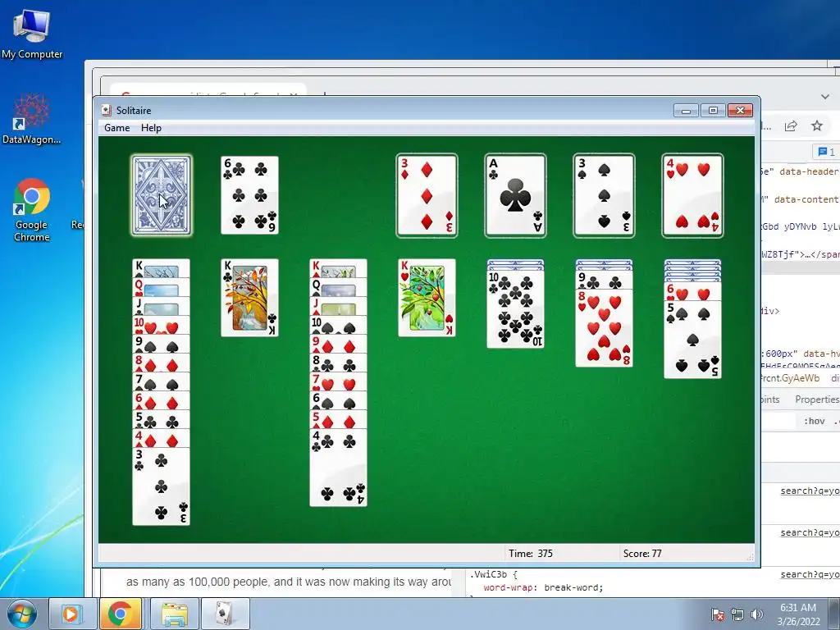Image resolution: width=840 pixels, height=630 pixels.
Task: Click the 3 of spades foundation pile
Action: (605, 195)
